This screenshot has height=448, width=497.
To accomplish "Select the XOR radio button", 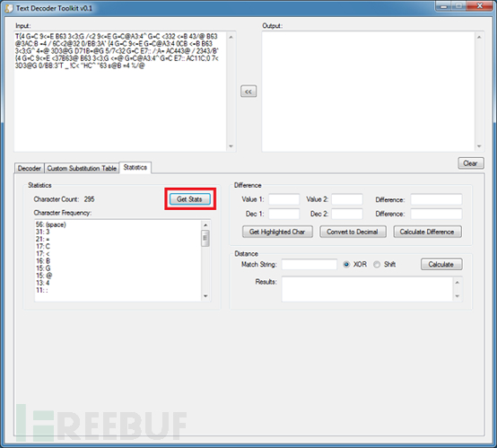I will (x=346, y=264).
